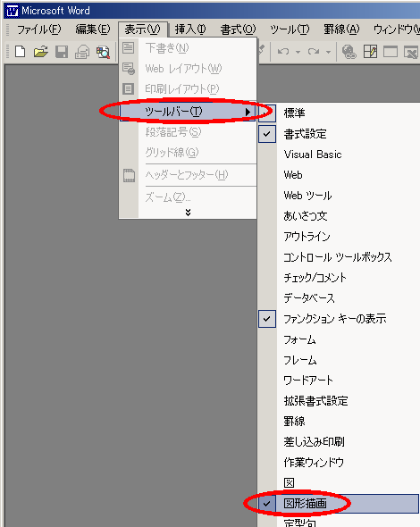Click the Open folder toolbar icon

pyautogui.click(x=41, y=52)
